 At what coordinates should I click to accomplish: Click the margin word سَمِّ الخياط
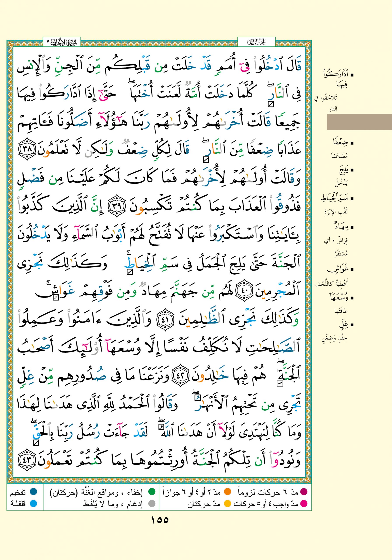click(x=334, y=198)
